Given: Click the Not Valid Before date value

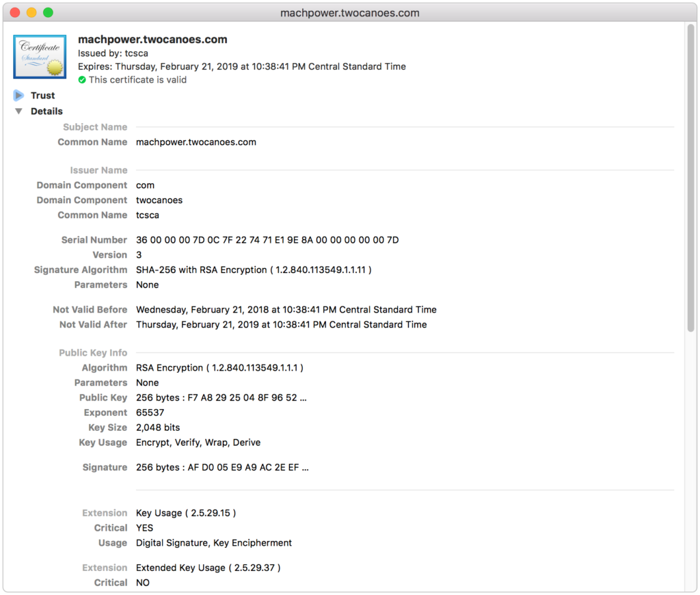Looking at the screenshot, I should 286,310.
